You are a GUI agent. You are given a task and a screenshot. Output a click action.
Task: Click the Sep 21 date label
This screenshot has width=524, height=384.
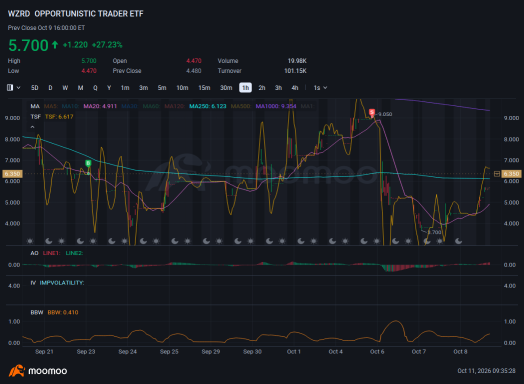[44, 352]
